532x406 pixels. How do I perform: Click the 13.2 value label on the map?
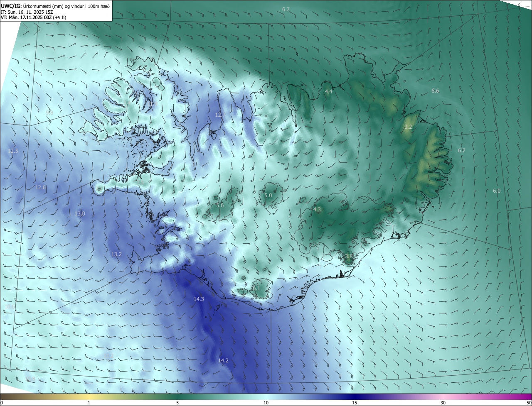(x=116, y=254)
